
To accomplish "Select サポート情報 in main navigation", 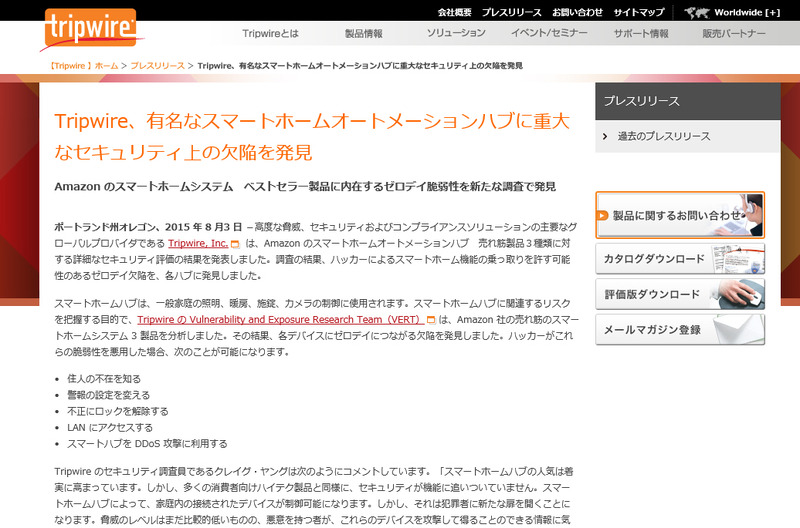I will [641, 34].
